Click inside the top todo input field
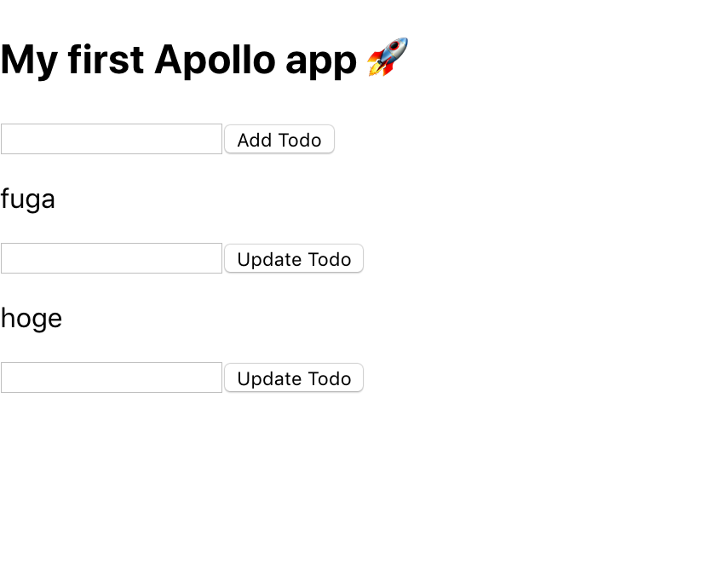The width and height of the screenshot is (707, 588). click(111, 138)
